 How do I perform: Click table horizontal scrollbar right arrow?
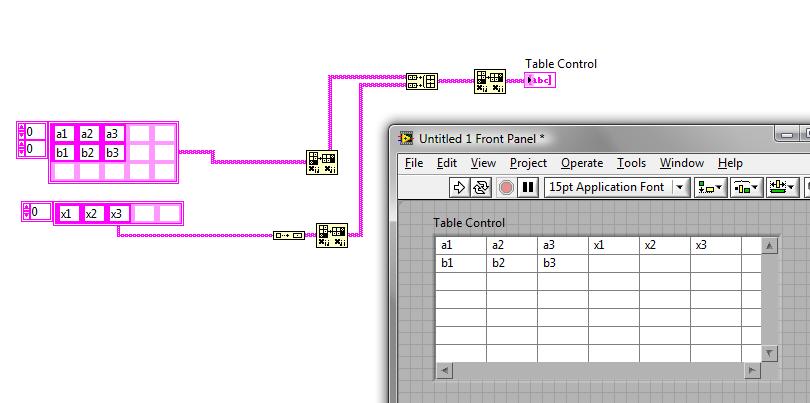pyautogui.click(x=753, y=370)
